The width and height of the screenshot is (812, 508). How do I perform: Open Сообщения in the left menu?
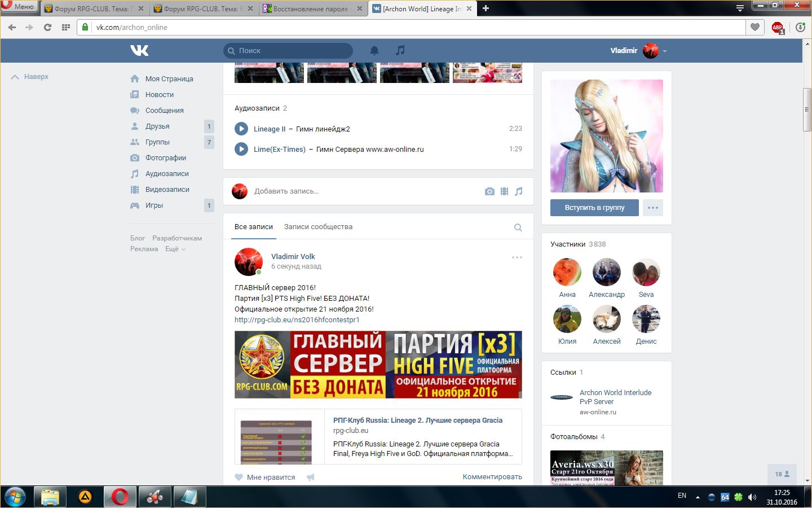click(x=164, y=111)
